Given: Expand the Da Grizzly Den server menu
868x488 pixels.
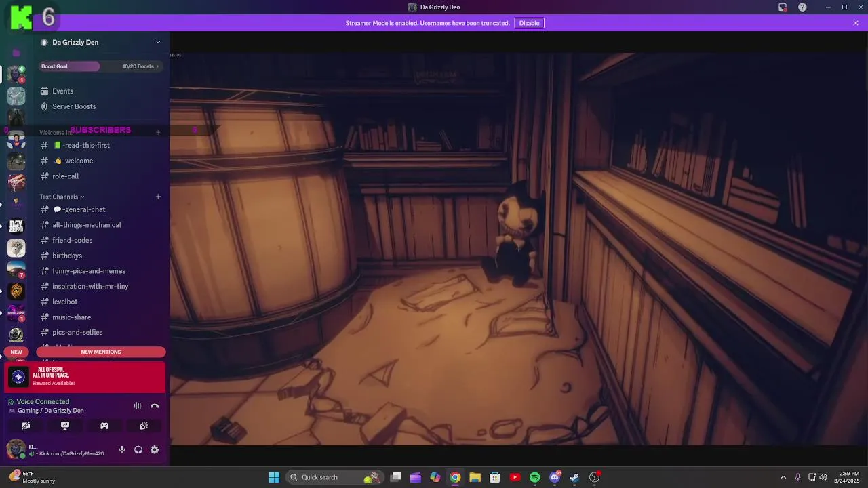Looking at the screenshot, I should point(158,42).
